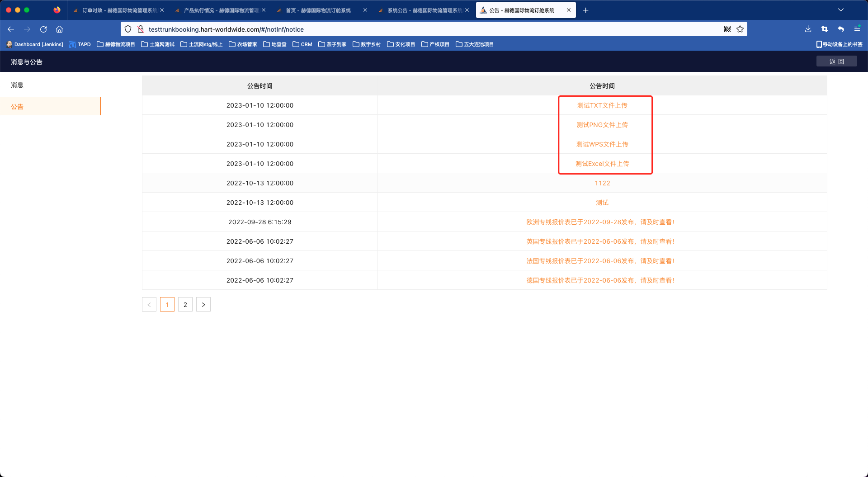Image resolution: width=868 pixels, height=477 pixels.
Task: Go to page 2 of announcements
Action: (185, 305)
